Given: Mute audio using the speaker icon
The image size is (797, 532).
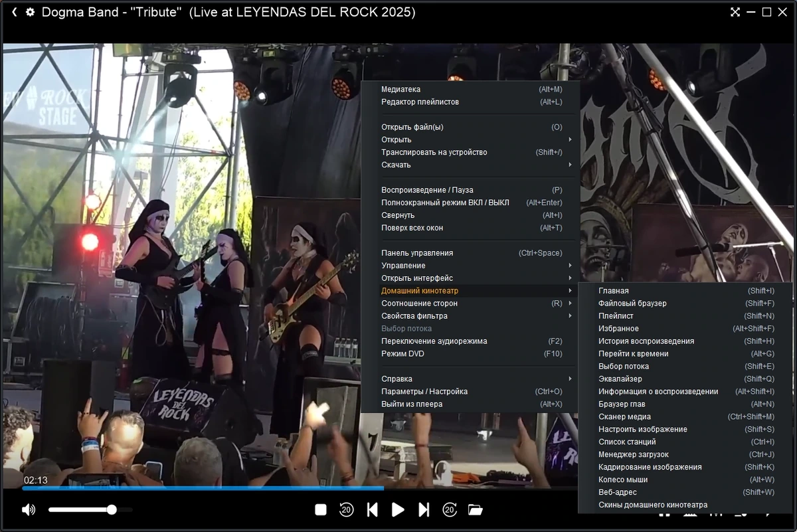Looking at the screenshot, I should pyautogui.click(x=29, y=509).
